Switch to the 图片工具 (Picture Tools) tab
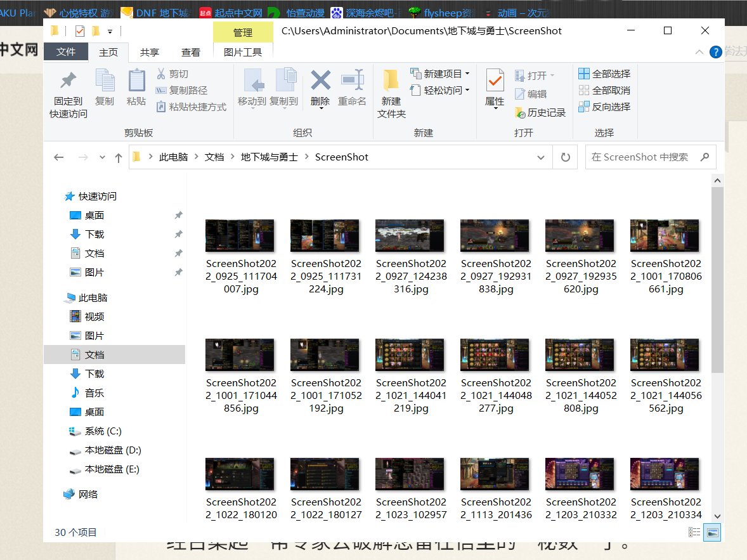Image resolution: width=747 pixels, height=560 pixels. coord(243,53)
